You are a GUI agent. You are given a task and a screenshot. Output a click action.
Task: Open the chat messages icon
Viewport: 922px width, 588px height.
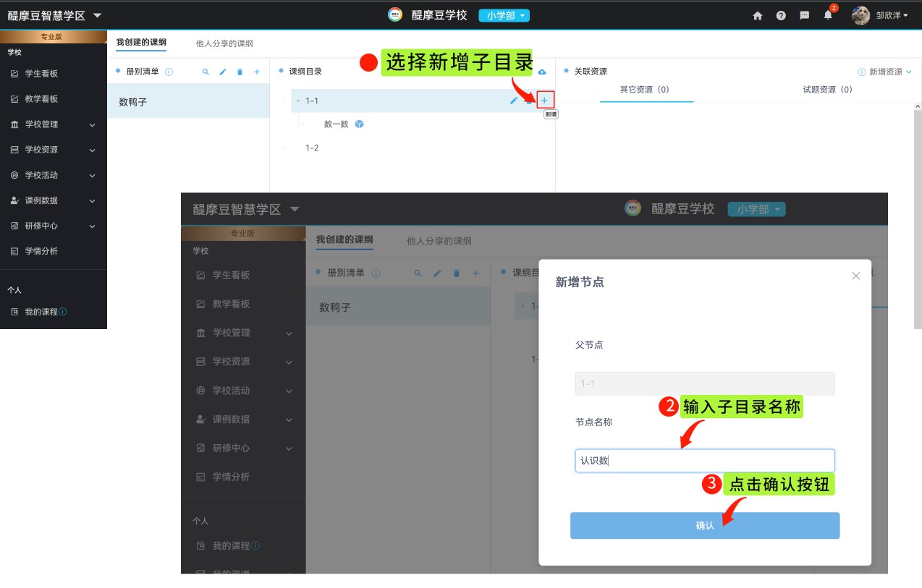(x=804, y=15)
